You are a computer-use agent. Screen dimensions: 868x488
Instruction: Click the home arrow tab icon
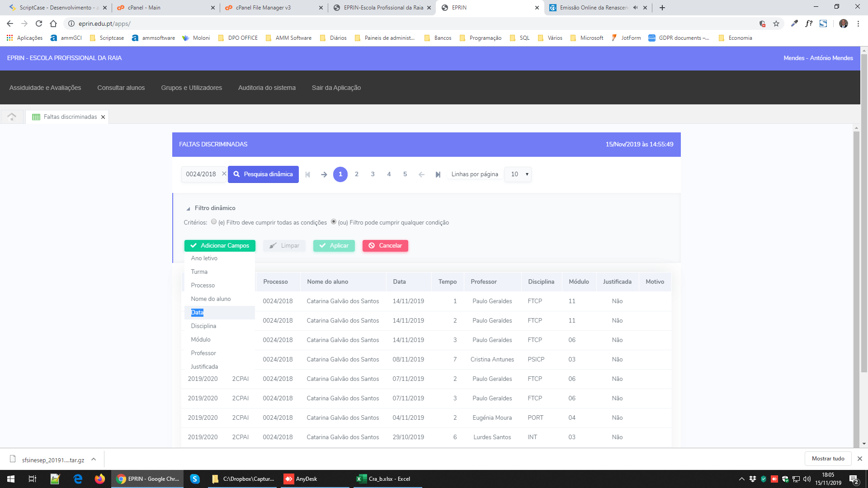coord(12,117)
